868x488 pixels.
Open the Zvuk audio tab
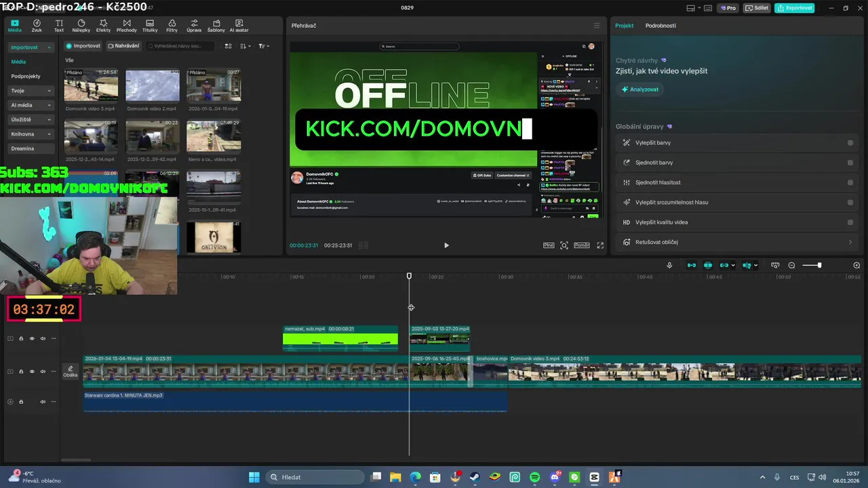pos(37,26)
